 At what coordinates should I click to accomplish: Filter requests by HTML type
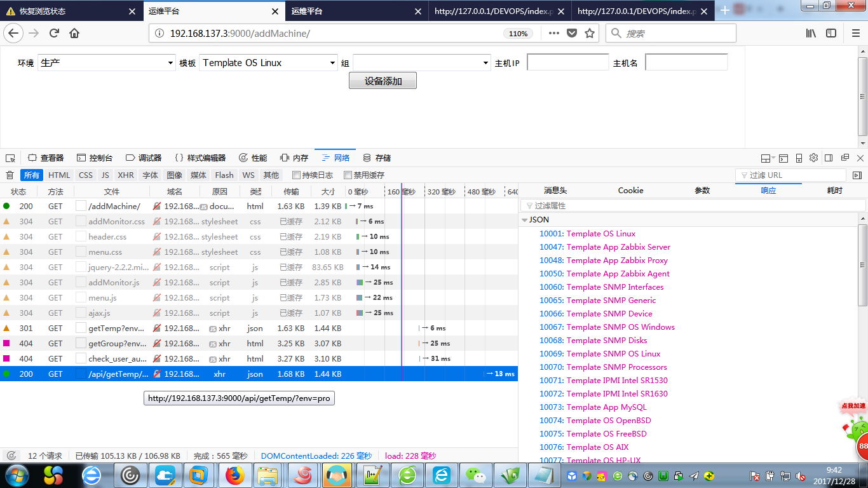coord(59,175)
